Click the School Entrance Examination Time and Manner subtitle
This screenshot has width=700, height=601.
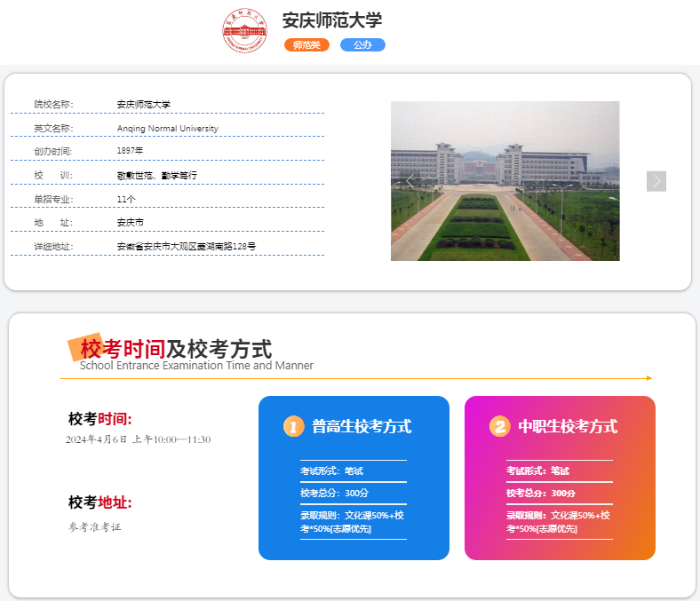pyautogui.click(x=196, y=366)
